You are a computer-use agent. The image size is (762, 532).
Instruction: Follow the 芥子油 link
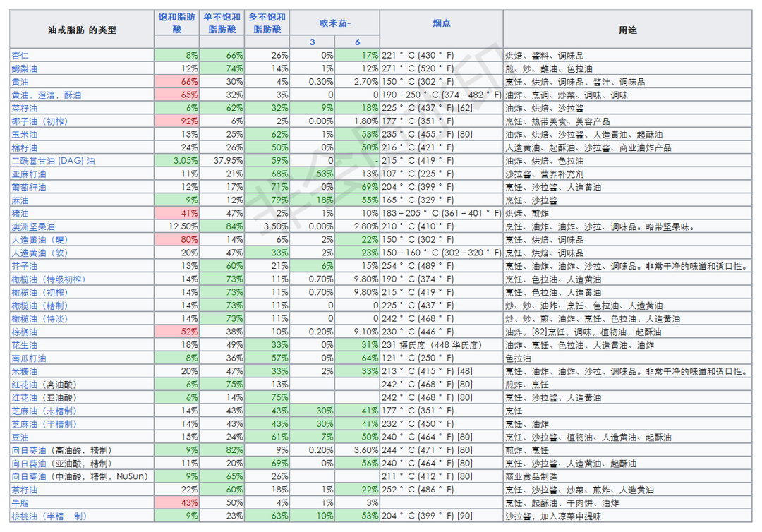coord(24,266)
